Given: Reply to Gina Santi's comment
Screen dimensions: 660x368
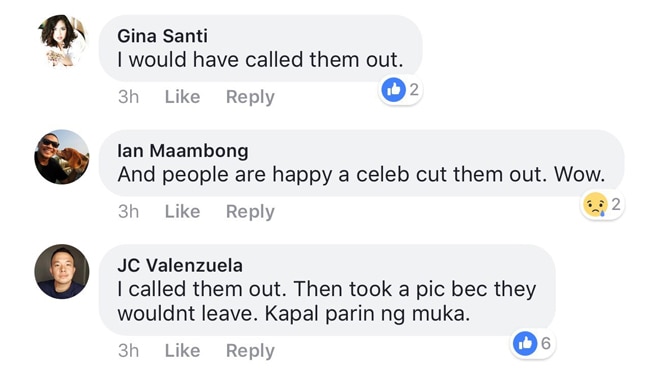Looking at the screenshot, I should pos(250,97).
